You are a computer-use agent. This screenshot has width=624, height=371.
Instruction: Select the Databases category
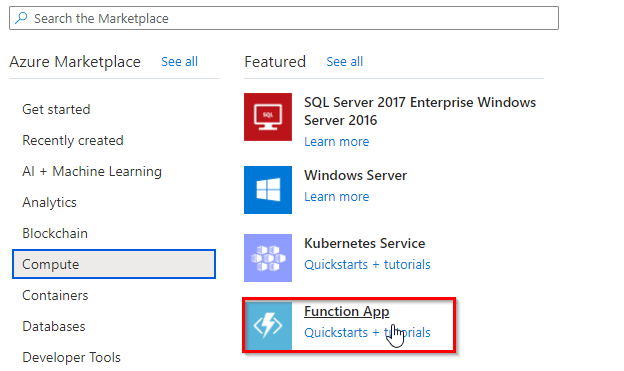click(54, 326)
